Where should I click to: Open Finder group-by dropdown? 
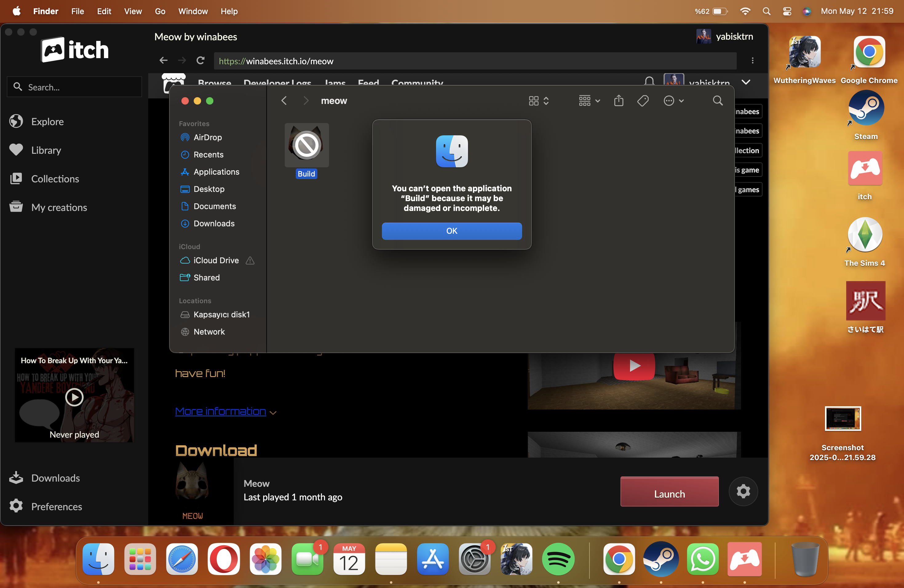pos(589,101)
